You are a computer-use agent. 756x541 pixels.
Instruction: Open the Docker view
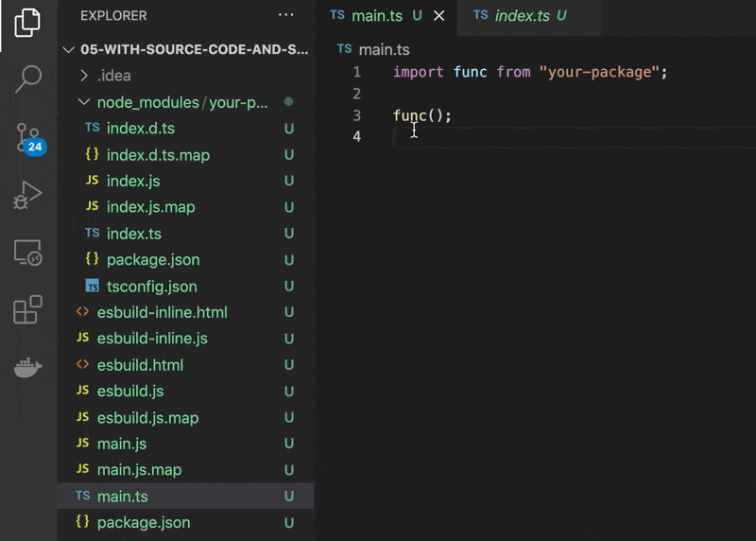27,367
